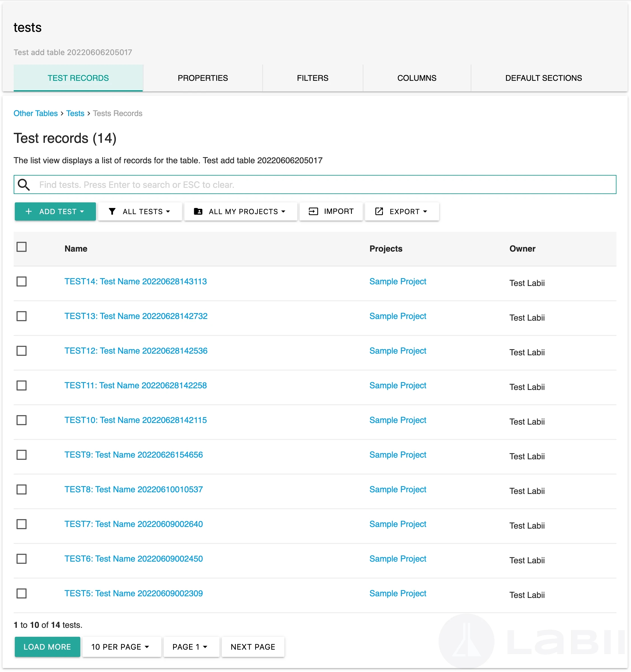Screen dimensions: 631x672
Task: Select the checkbox next to TEST9
Action: pos(22,455)
